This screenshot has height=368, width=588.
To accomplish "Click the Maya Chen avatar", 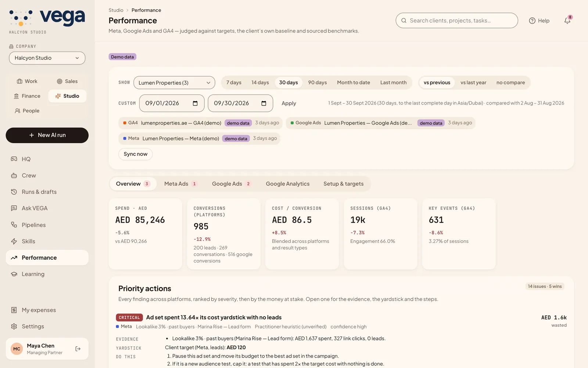I will (17, 349).
